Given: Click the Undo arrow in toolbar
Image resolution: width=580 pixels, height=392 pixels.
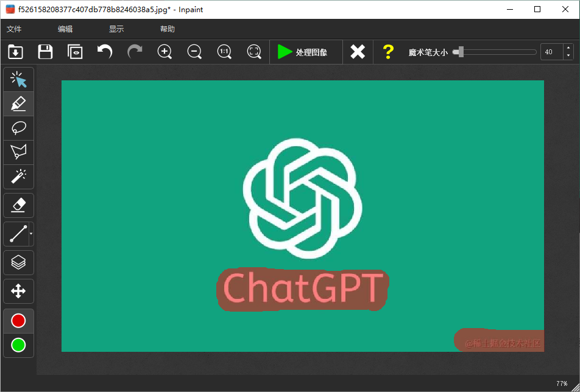Looking at the screenshot, I should [105, 52].
